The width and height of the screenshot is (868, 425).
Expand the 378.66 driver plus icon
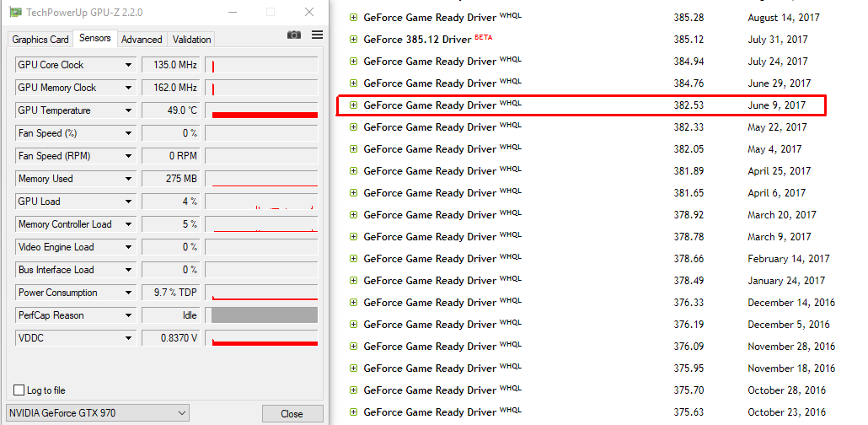(353, 259)
